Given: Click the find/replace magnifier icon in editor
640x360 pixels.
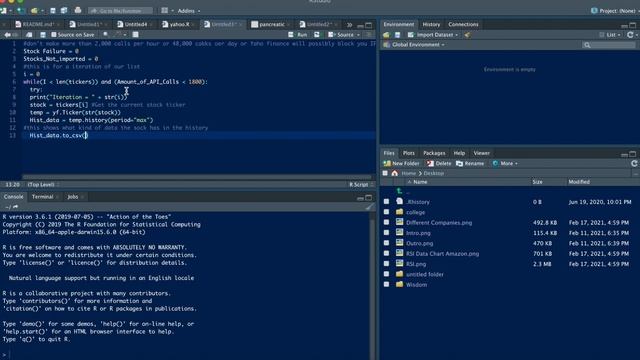Looking at the screenshot, I should (106, 35).
